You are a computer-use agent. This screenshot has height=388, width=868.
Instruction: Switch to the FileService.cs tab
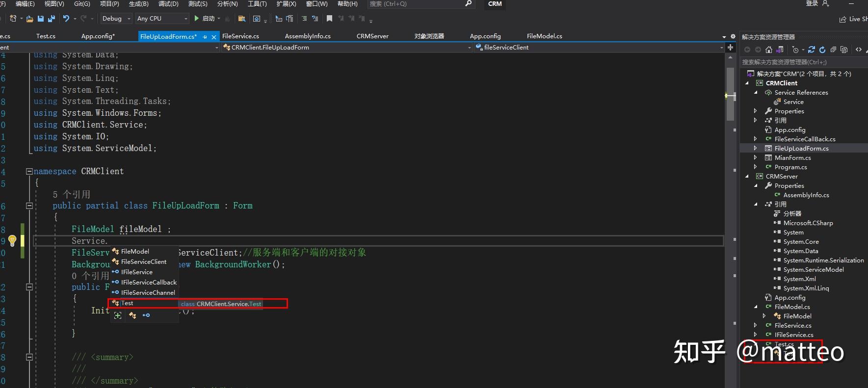point(240,36)
